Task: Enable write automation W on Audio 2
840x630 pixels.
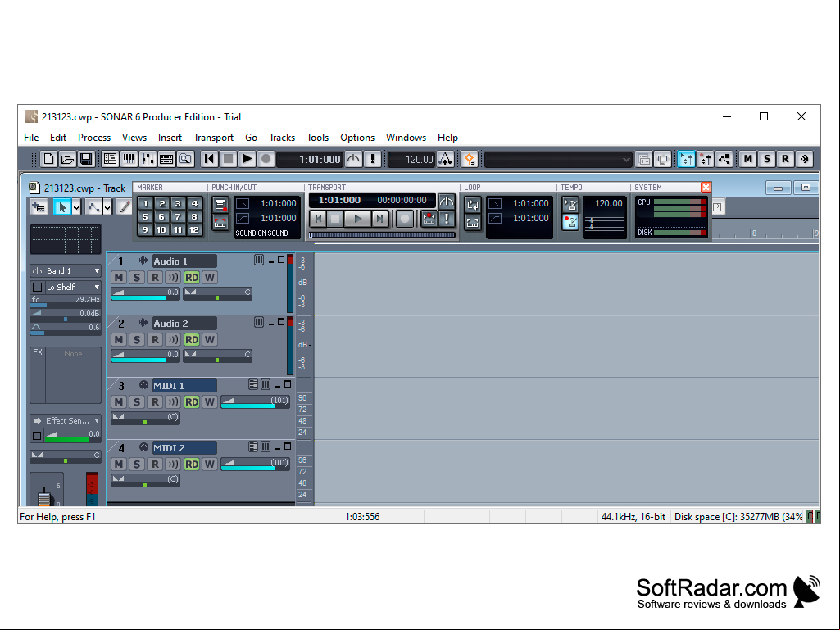Action: 210,340
